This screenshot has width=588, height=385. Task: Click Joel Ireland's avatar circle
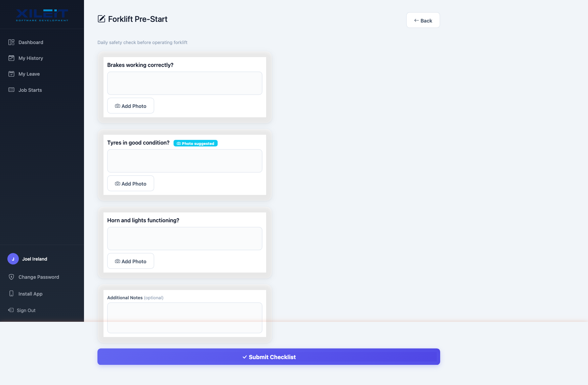pyautogui.click(x=13, y=259)
